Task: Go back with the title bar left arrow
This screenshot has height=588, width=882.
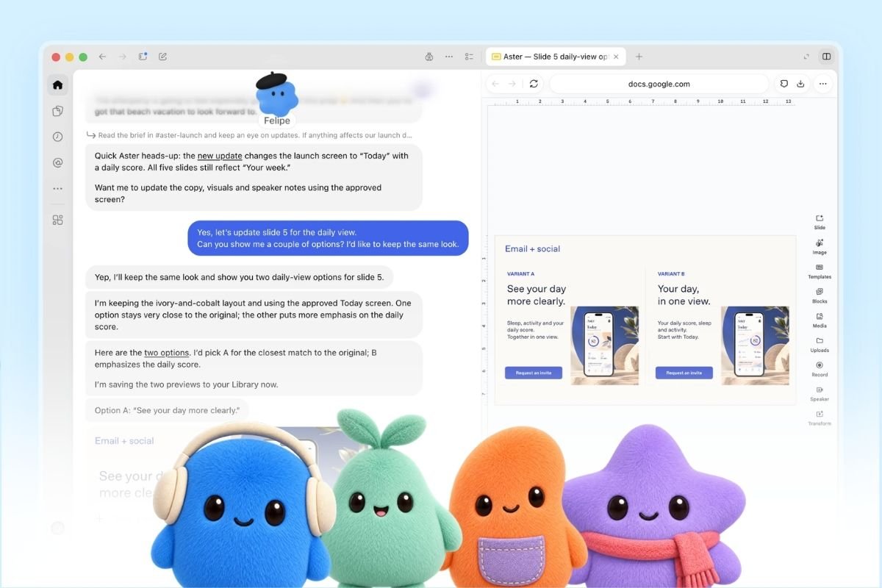Action: (103, 57)
